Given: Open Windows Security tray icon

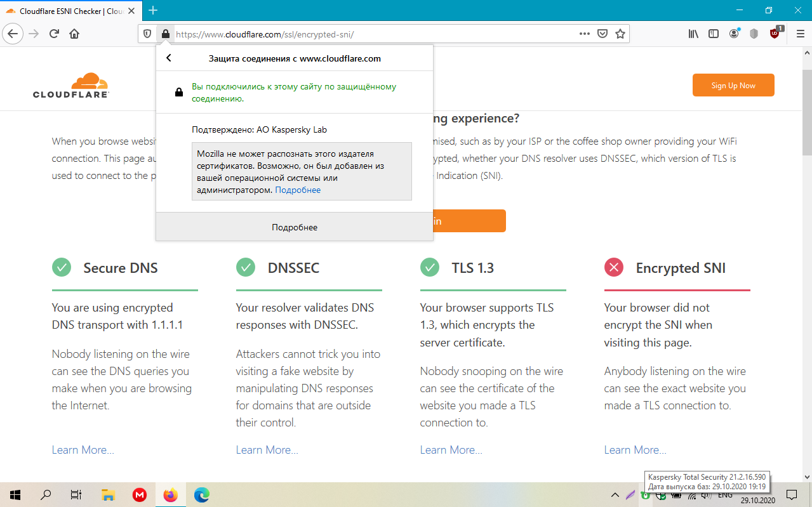Looking at the screenshot, I should click(661, 495).
